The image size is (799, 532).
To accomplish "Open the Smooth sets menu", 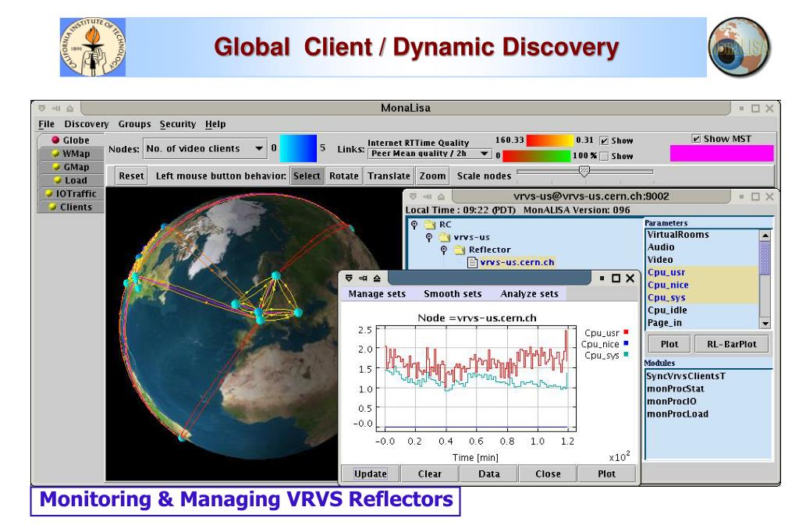I will tap(453, 293).
